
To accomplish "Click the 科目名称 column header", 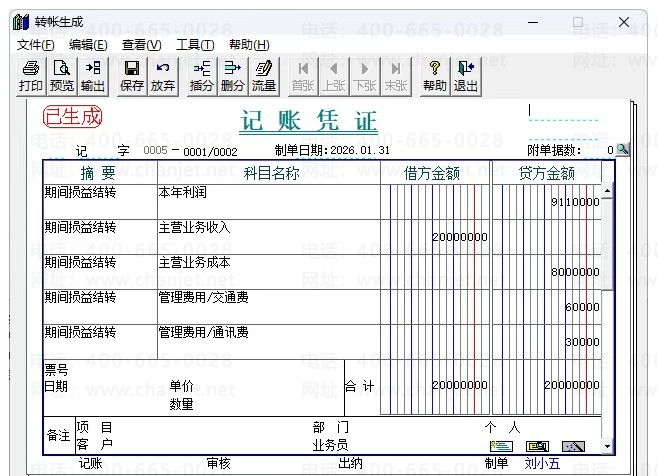I will coord(269,173).
